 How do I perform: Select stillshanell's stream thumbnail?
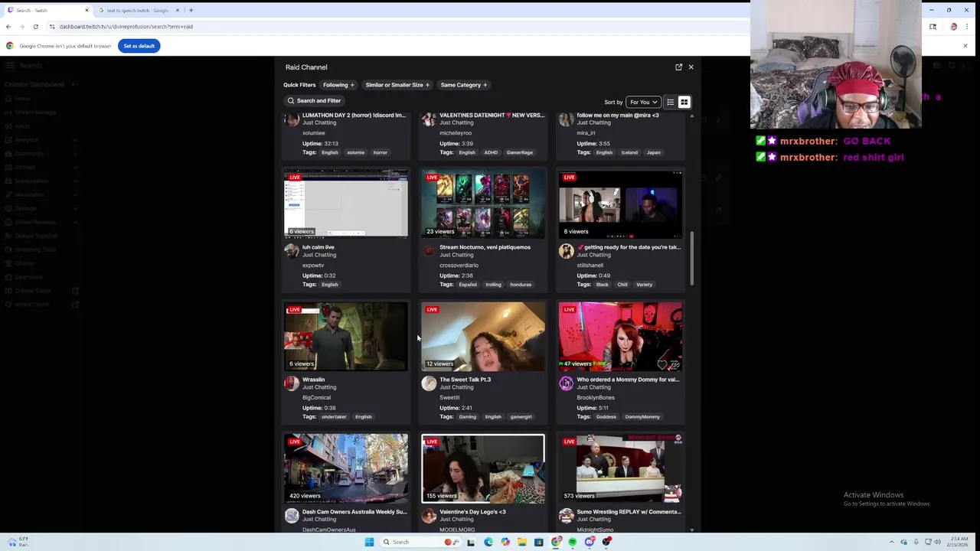click(620, 204)
